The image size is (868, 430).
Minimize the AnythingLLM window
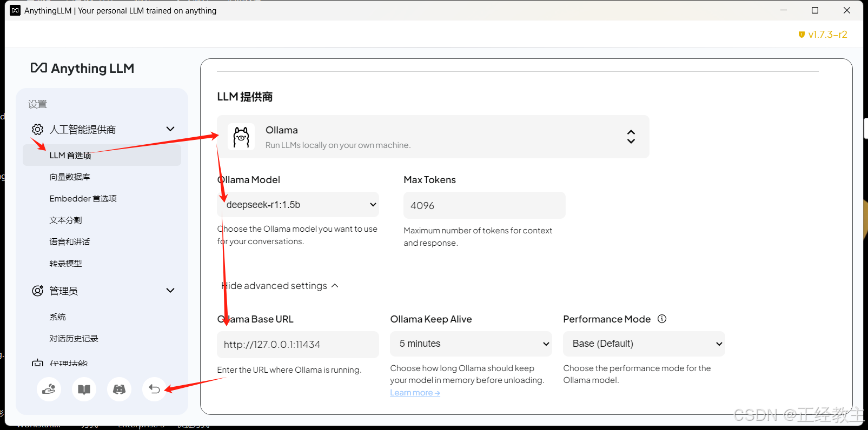point(784,10)
